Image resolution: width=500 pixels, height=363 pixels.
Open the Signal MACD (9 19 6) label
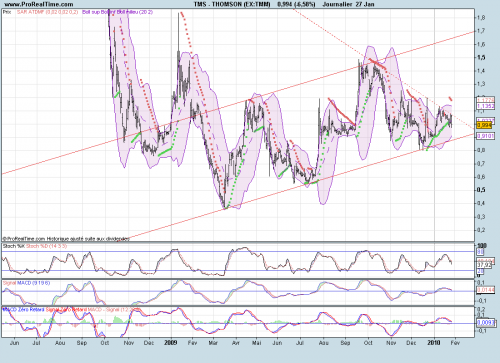click(26, 283)
